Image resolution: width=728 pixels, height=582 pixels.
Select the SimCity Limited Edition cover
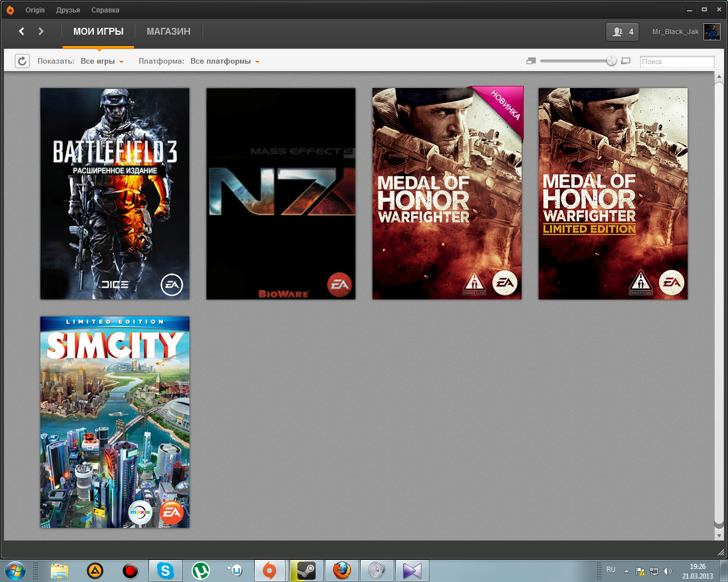(x=115, y=422)
